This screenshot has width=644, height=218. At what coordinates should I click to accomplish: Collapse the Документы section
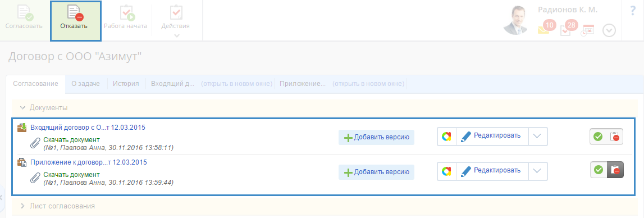pyautogui.click(x=44, y=108)
